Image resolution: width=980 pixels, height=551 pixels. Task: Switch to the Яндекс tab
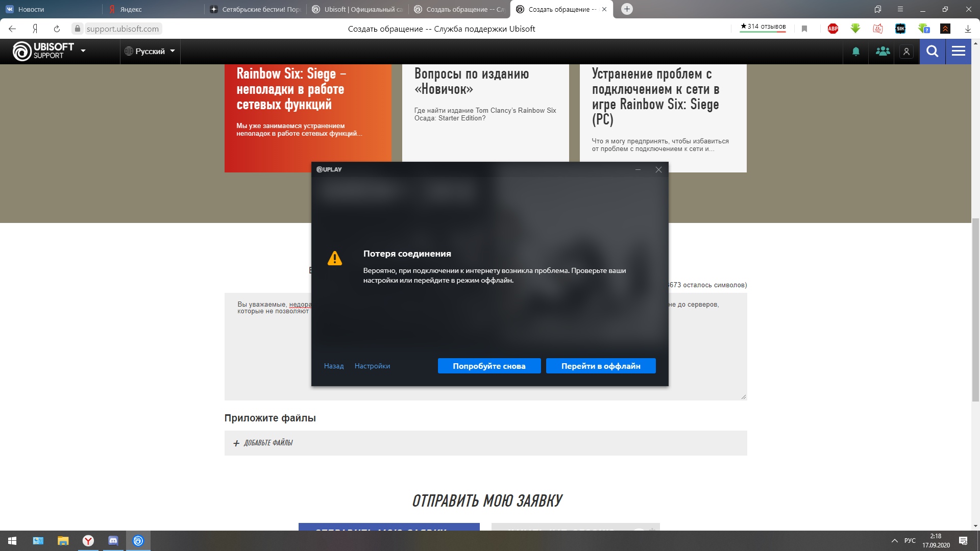(x=153, y=9)
